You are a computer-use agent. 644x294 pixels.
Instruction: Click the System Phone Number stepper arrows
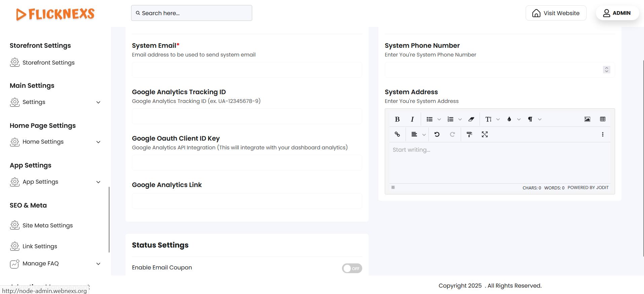pyautogui.click(x=606, y=70)
